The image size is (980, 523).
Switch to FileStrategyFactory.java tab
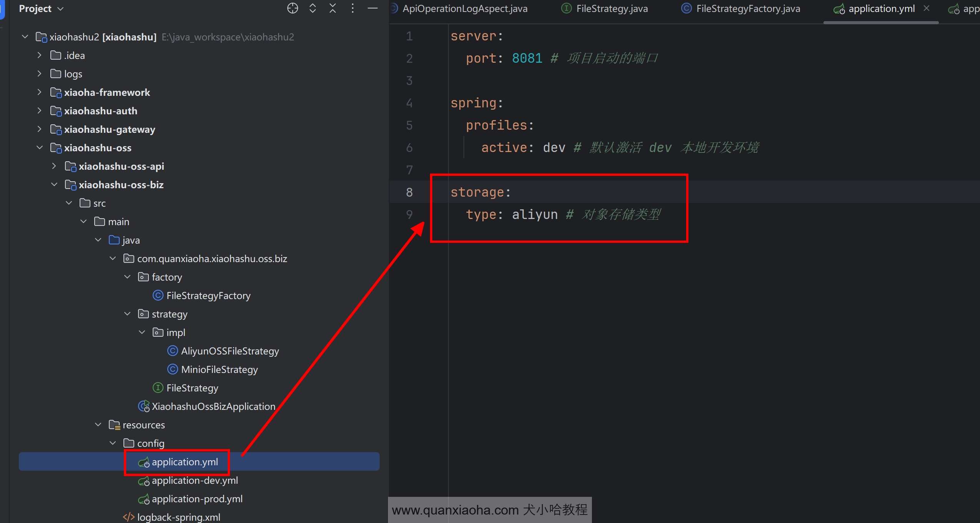pos(748,8)
